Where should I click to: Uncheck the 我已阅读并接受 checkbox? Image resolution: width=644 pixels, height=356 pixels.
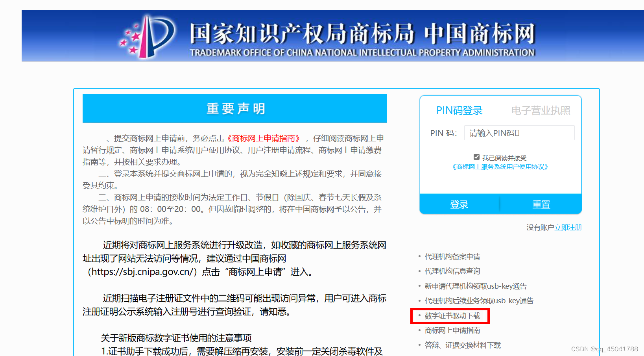click(476, 157)
